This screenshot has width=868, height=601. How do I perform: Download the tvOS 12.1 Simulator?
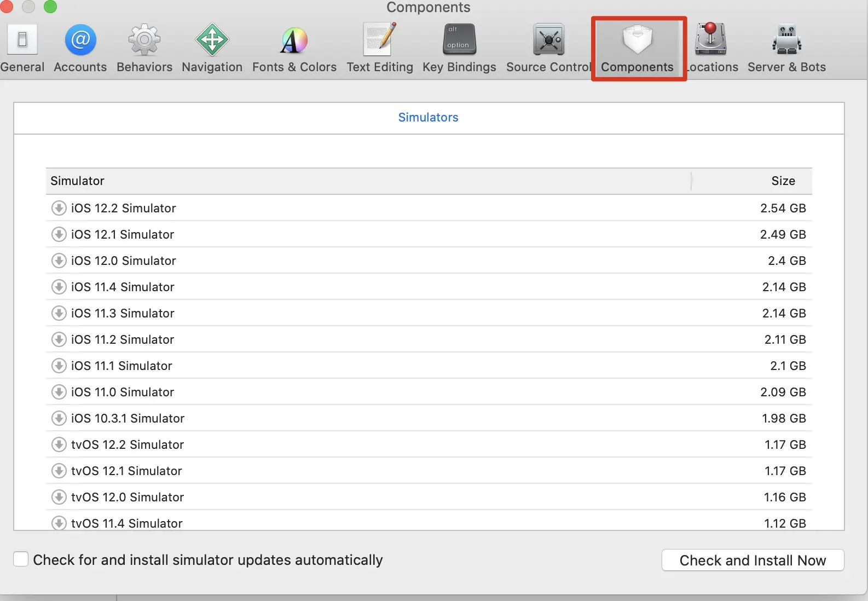click(x=59, y=471)
